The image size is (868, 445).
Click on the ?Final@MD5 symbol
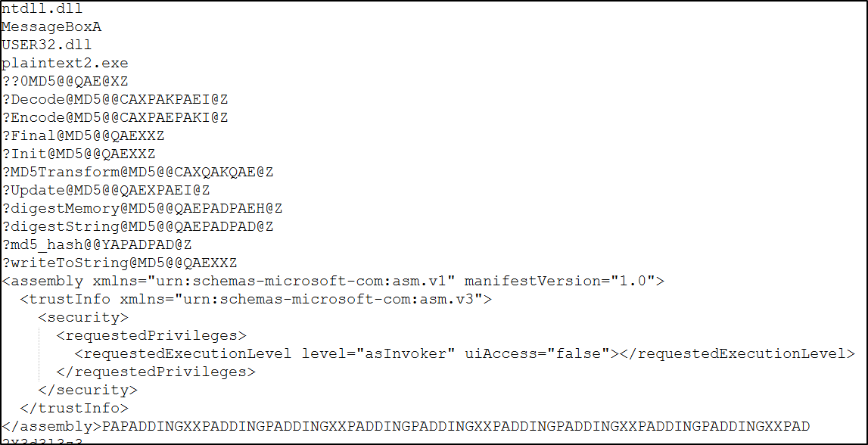82,136
